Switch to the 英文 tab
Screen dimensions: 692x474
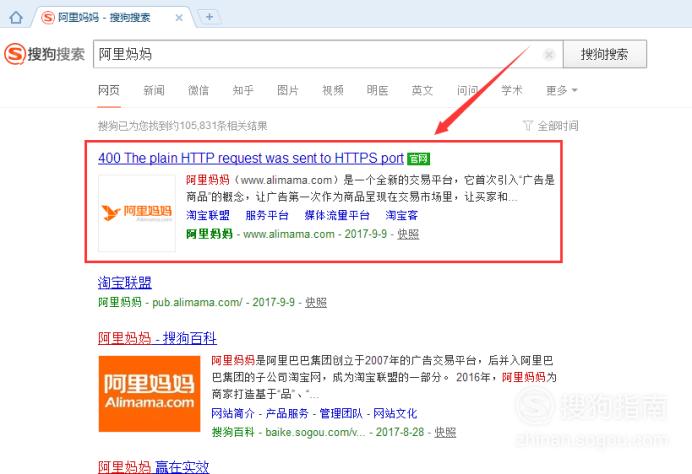click(422, 90)
